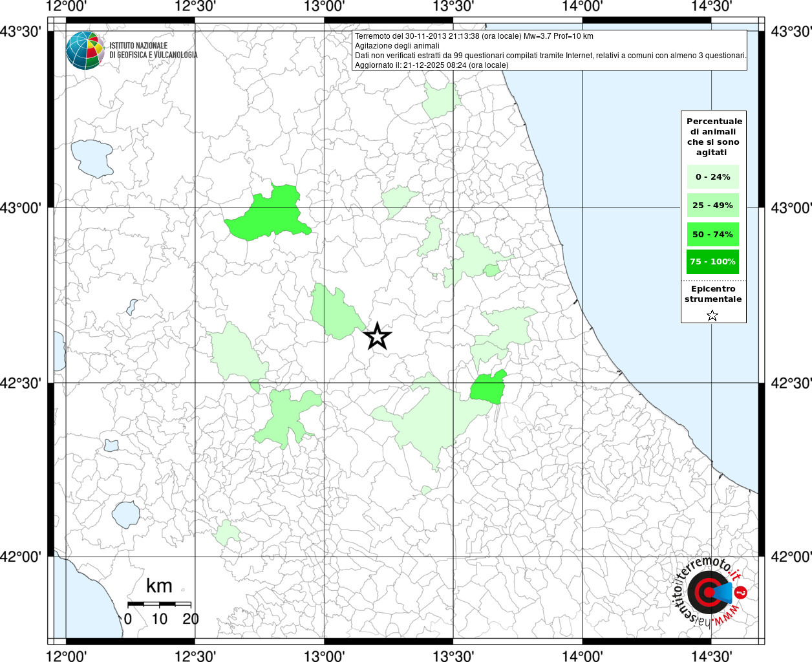Click the black-and-white km scale bar
The height and width of the screenshot is (662, 812).
[159, 604]
